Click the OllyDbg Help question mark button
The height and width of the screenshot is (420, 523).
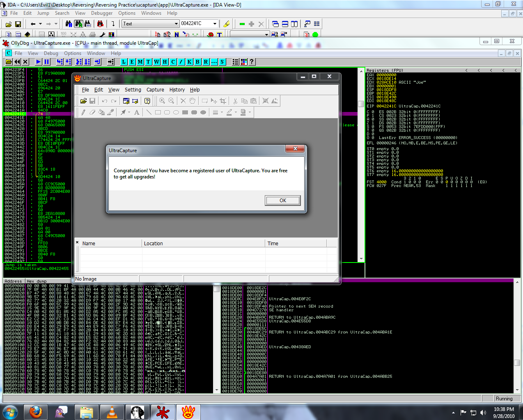point(252,62)
